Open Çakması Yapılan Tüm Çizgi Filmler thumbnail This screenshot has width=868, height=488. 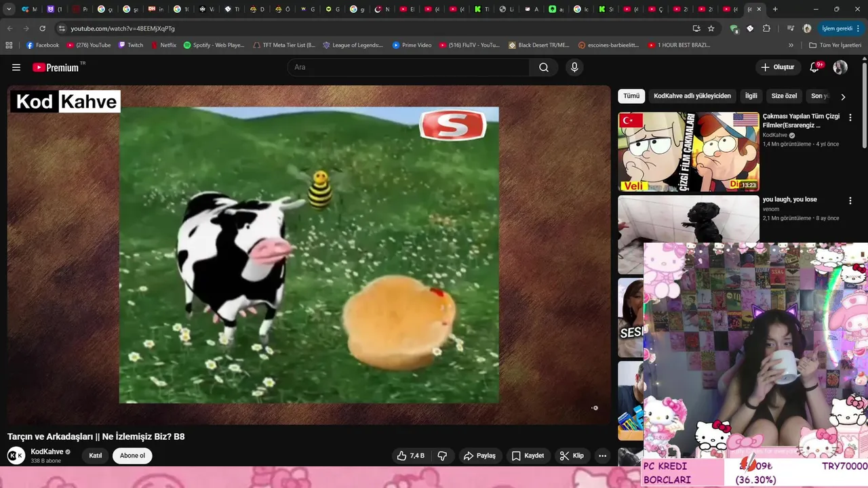(688, 152)
